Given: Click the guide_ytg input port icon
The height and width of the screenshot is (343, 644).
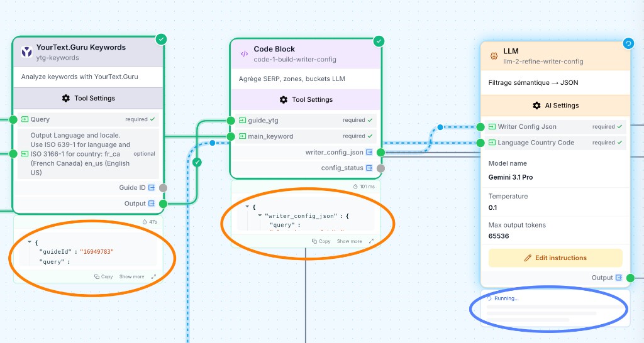Looking at the screenshot, I should pyautogui.click(x=242, y=120).
